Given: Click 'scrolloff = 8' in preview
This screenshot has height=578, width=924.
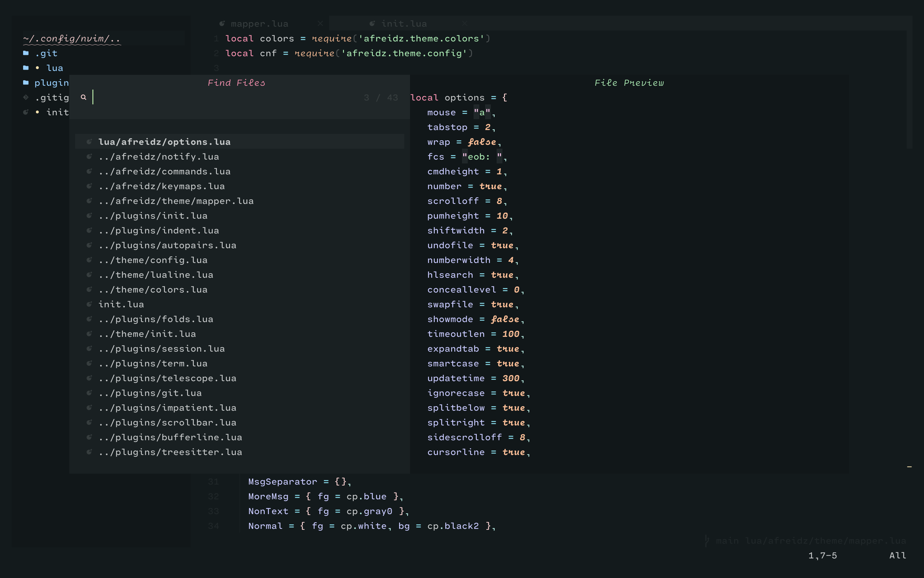Looking at the screenshot, I should point(467,201).
